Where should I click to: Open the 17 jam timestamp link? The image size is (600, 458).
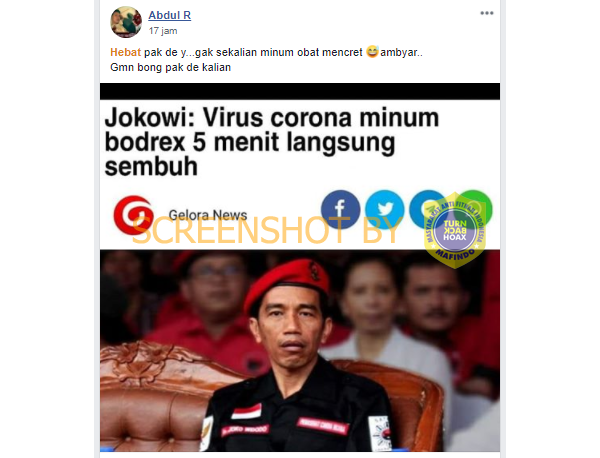click(163, 31)
